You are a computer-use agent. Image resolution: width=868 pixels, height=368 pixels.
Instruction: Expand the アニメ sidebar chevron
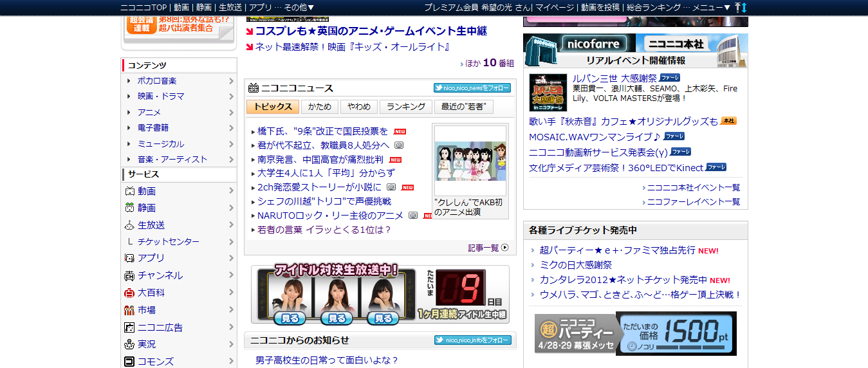[x=232, y=112]
